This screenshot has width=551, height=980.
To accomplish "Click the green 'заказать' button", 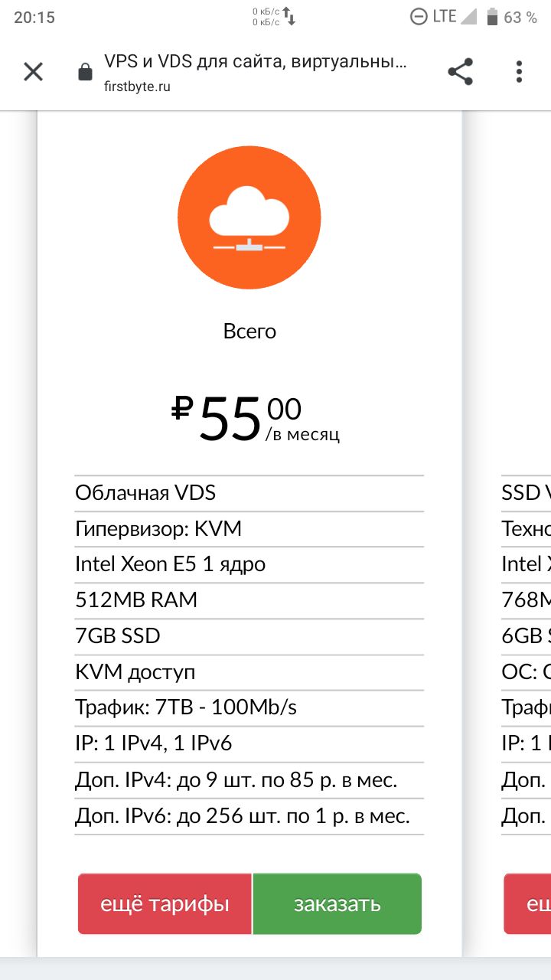I will click(x=337, y=904).
